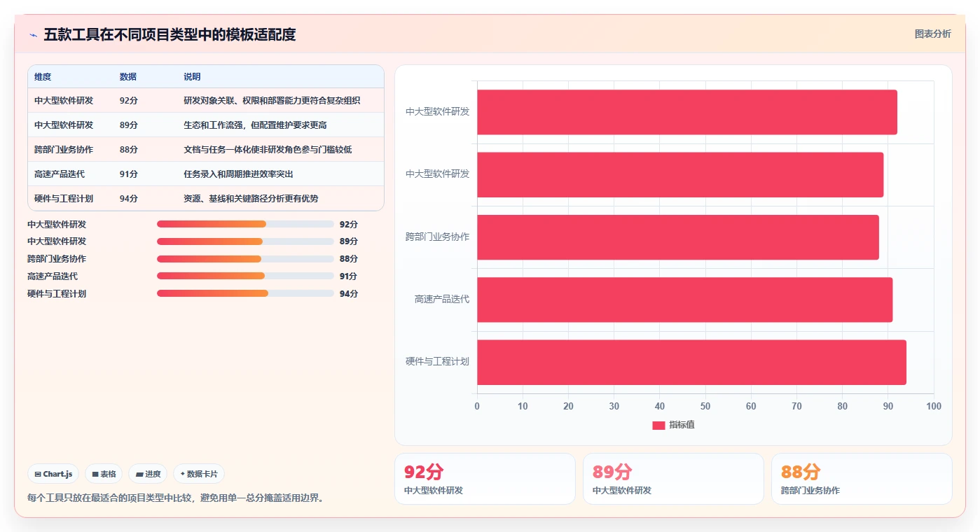This screenshot has height=532, width=980.
Task: Click the chart bar for 跨部门业务协作
Action: tap(678, 237)
